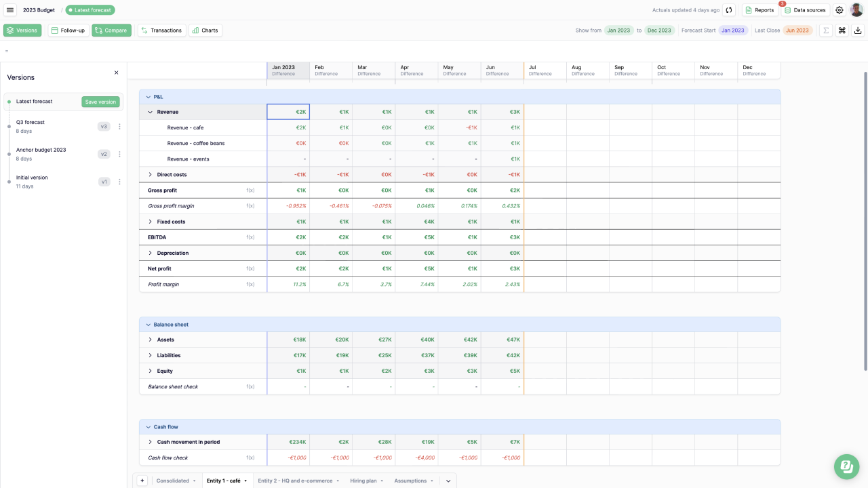Screen dimensions: 868x488
Task: Expand the Fixed costs row
Action: click(151, 222)
